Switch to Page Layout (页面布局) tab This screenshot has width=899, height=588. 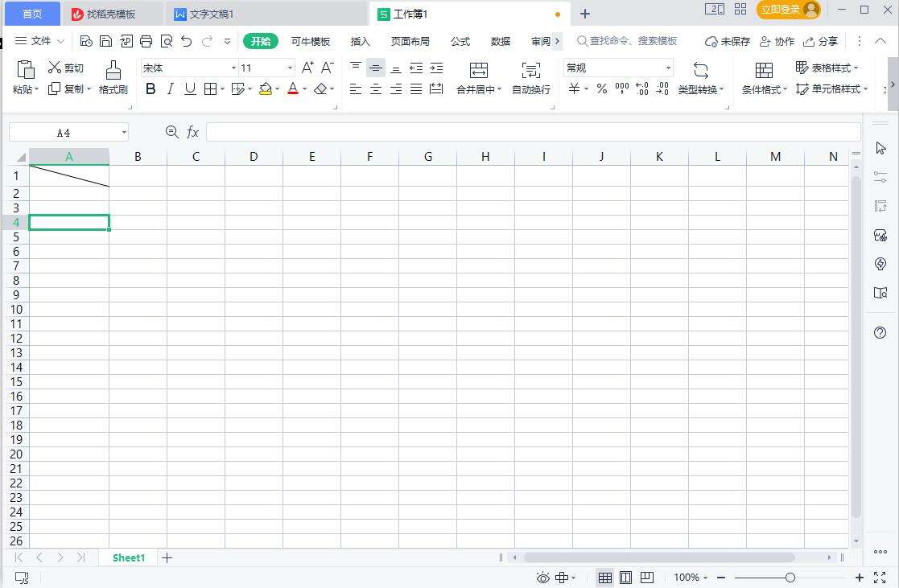click(410, 41)
